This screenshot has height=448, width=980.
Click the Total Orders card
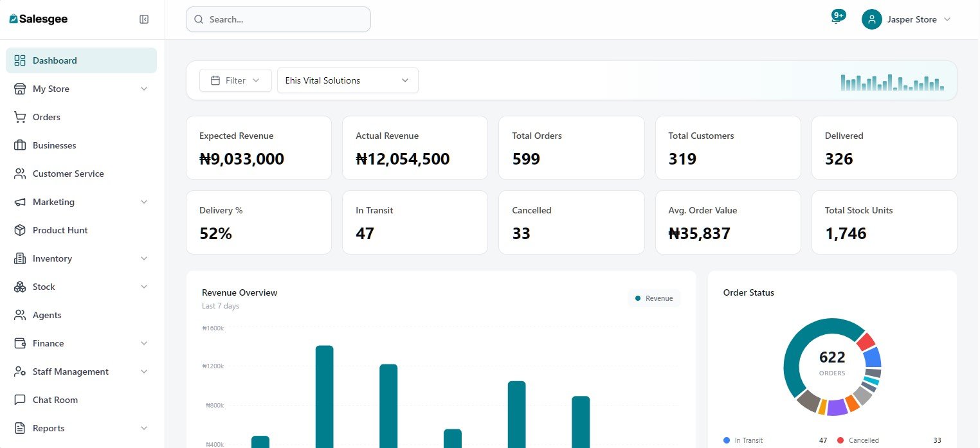(571, 148)
